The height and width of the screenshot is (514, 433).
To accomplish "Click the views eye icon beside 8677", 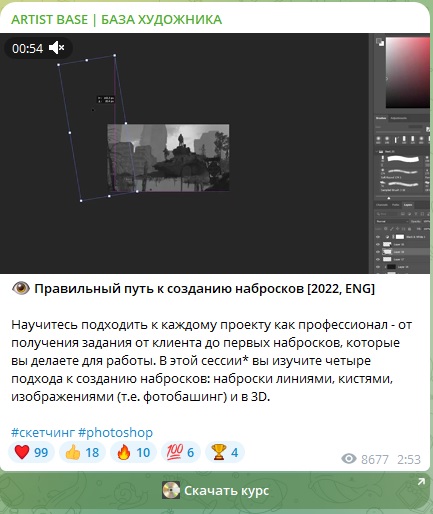I will click(x=349, y=459).
